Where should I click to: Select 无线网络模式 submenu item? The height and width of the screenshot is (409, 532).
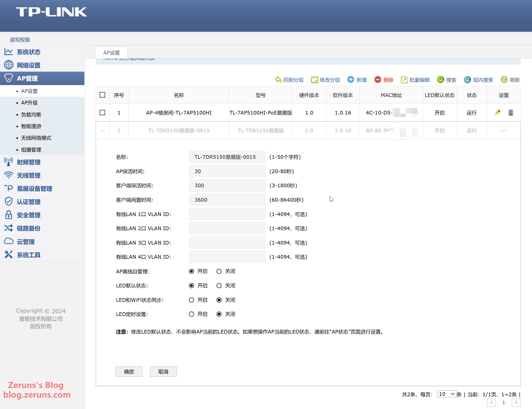pos(36,138)
